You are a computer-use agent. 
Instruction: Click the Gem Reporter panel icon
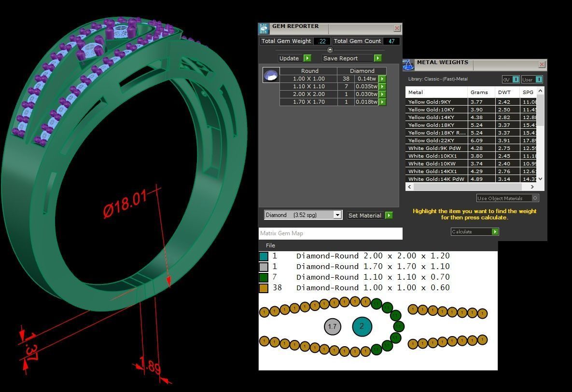pyautogui.click(x=264, y=29)
